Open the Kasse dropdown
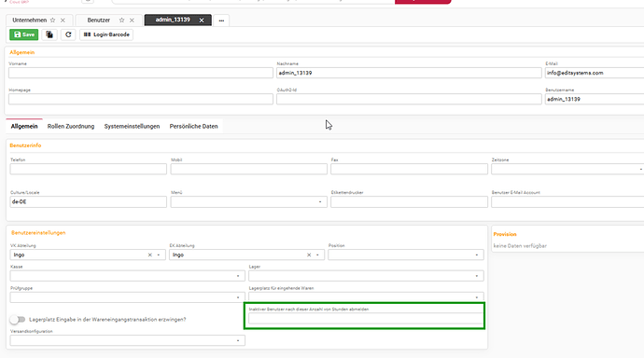Screen dimensions: 644x358 tap(127, 276)
